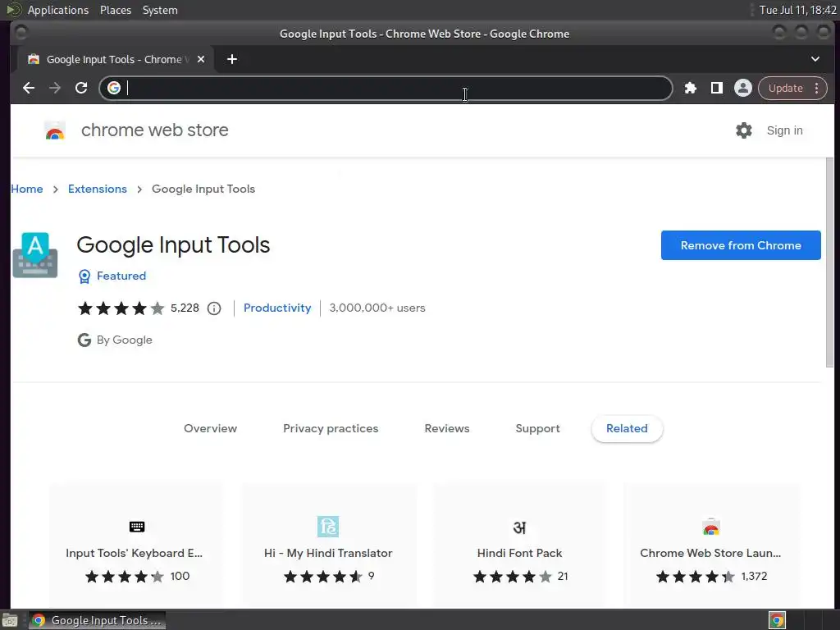Open the Chrome profile avatar
Viewport: 840px width, 630px height.
tap(742, 88)
